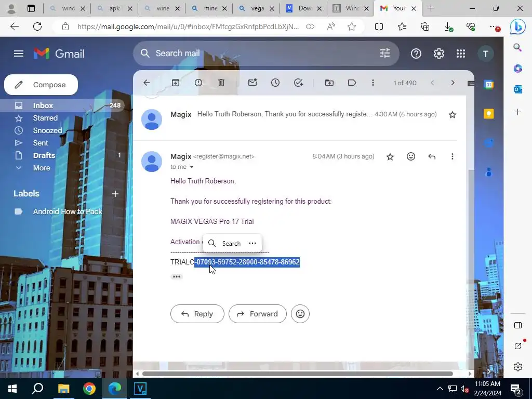Open Outlook in Edge sidebar
The image size is (532, 399).
point(518,89)
